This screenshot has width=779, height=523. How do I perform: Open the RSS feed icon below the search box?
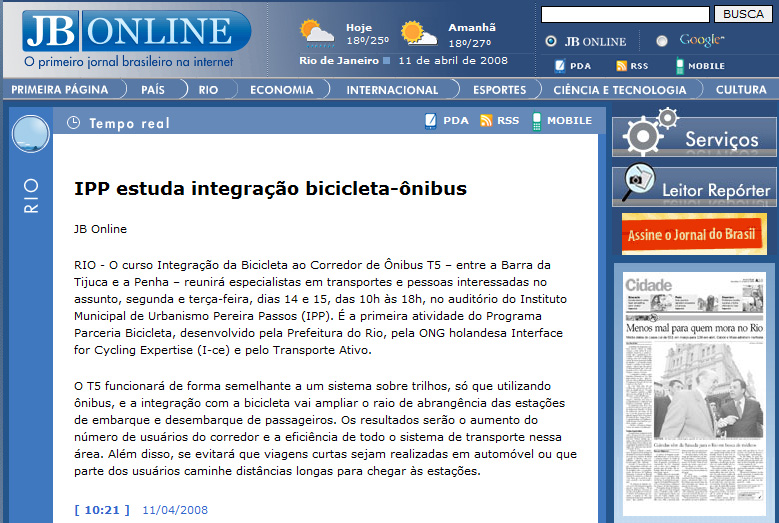(621, 66)
